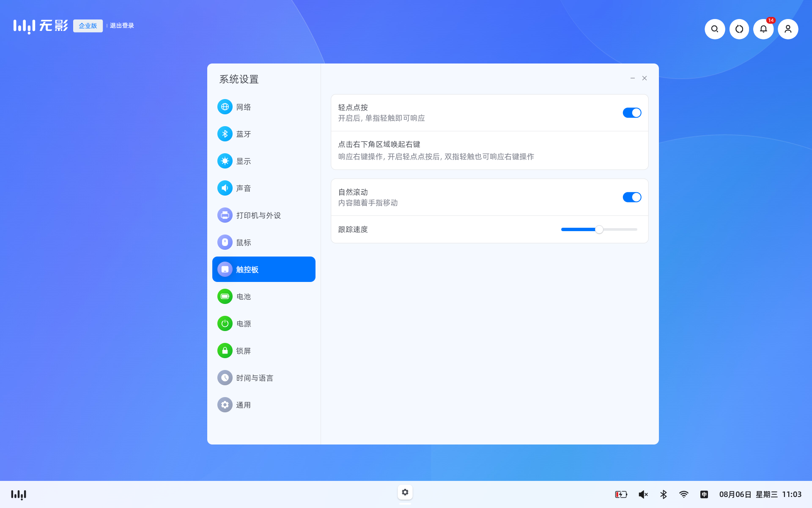
Task: Click the 系统设置 window title
Action: 239,79
